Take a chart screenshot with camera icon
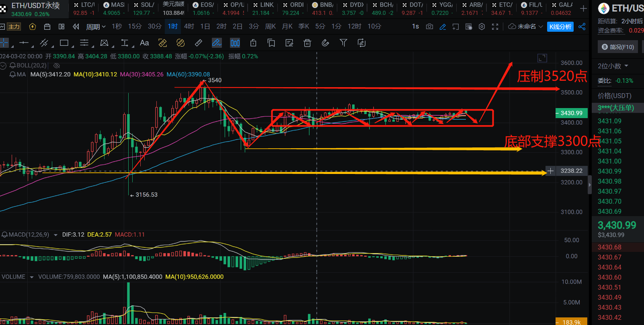Screen dimensions: 644x325 pos(429,27)
